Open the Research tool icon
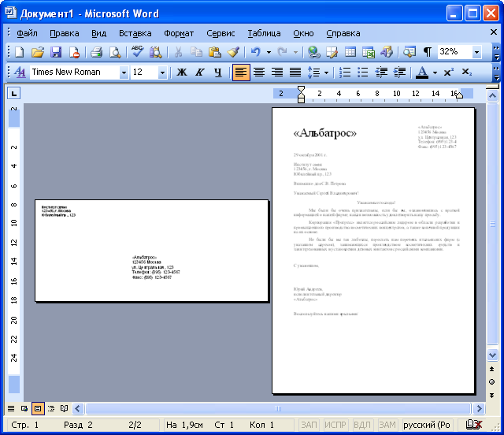This screenshot has height=435, width=504. [156, 52]
